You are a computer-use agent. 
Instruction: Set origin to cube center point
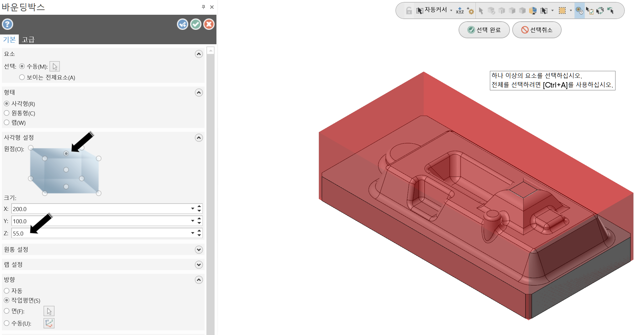66,170
